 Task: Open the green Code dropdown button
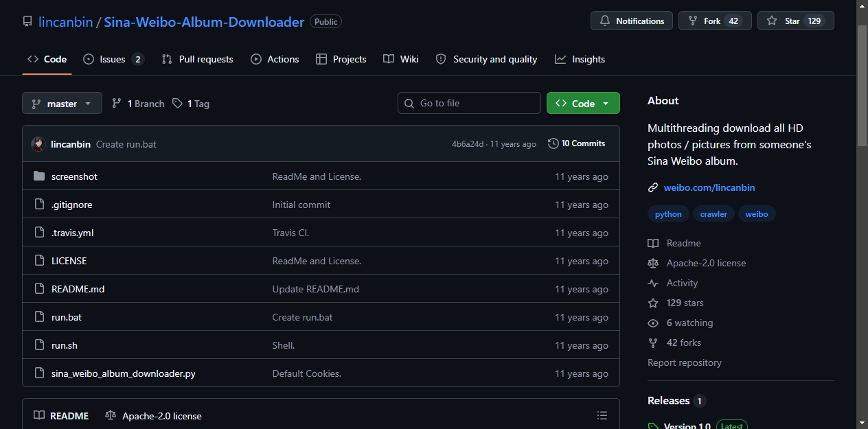click(583, 103)
